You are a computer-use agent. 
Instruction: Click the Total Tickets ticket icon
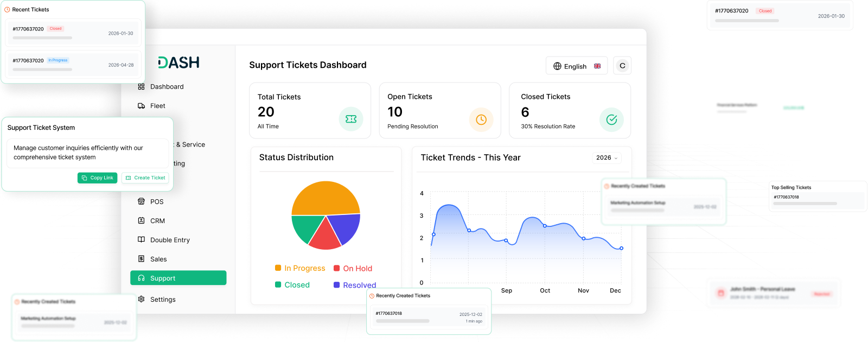click(x=351, y=119)
